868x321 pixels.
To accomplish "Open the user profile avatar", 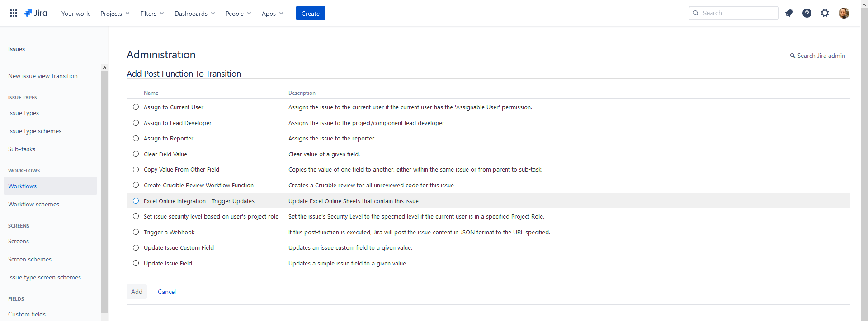I will pyautogui.click(x=844, y=13).
